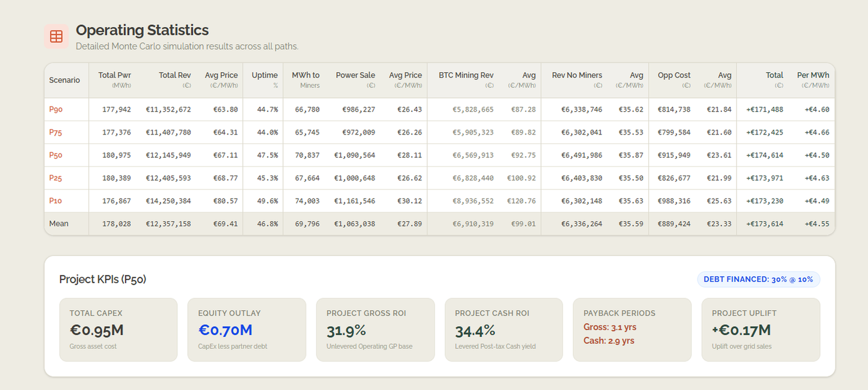Image resolution: width=868 pixels, height=390 pixels.
Task: Click the P90 total power value 177,942
Action: coord(117,110)
